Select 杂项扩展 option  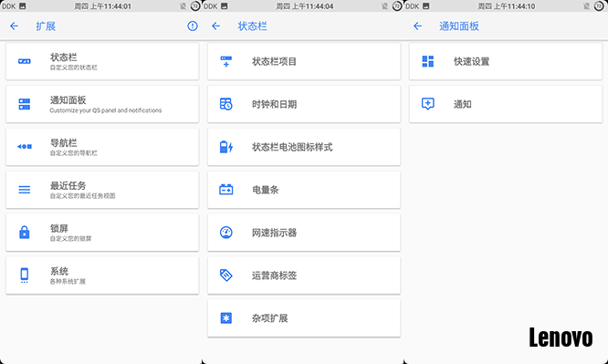pyautogui.click(x=304, y=318)
